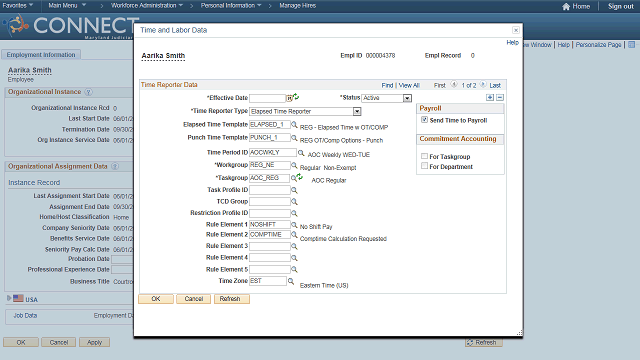Viewport: 640px width, 360px height.
Task: Look up Task Profile ID
Action: 294,190
